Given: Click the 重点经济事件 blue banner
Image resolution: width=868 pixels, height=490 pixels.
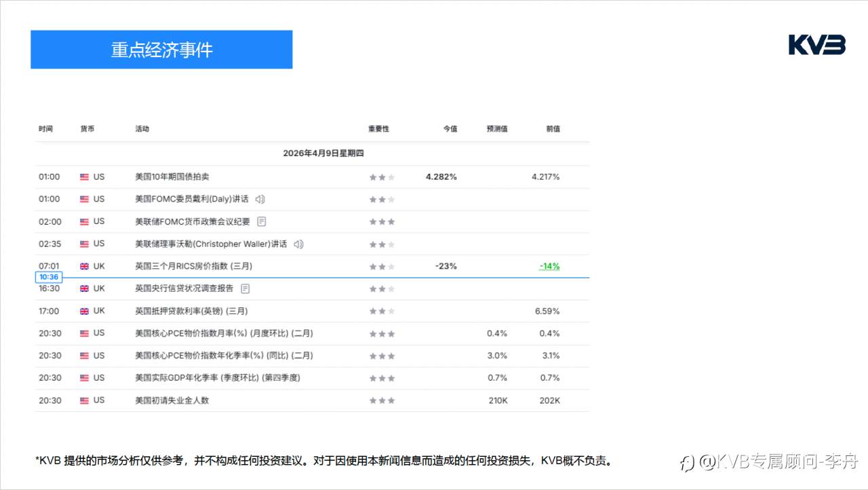Looking at the screenshot, I should point(161,49).
